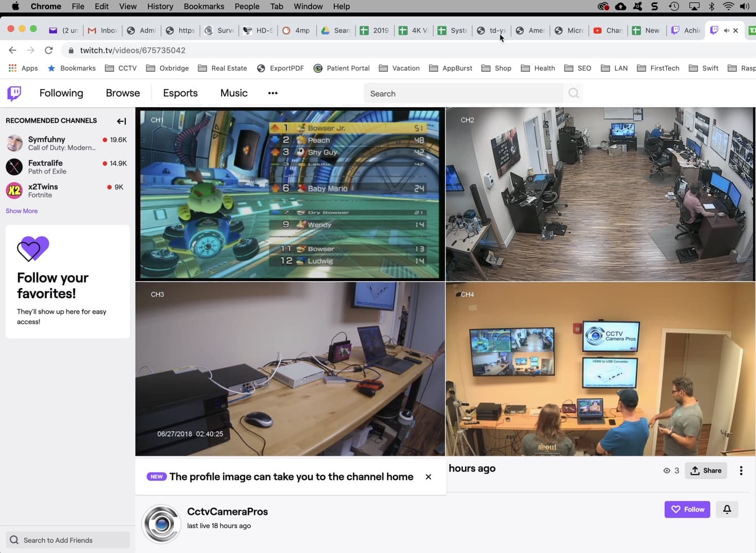Focus Search to Add Friends field

pyautogui.click(x=68, y=540)
